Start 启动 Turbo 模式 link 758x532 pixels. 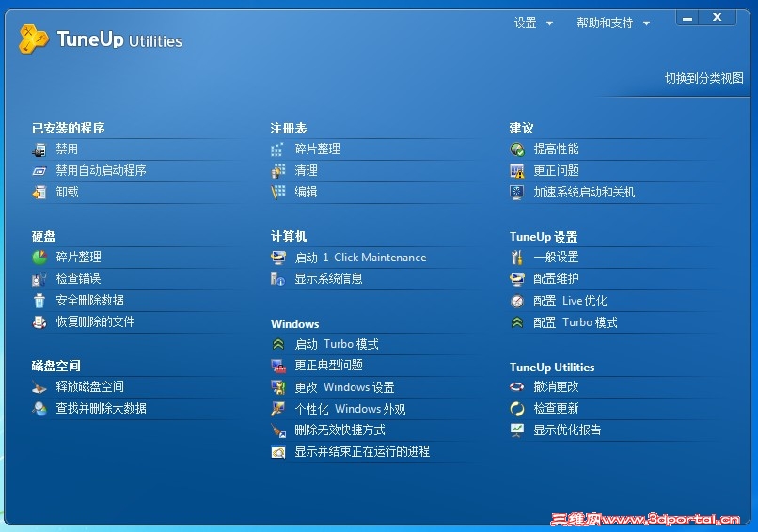tap(337, 344)
